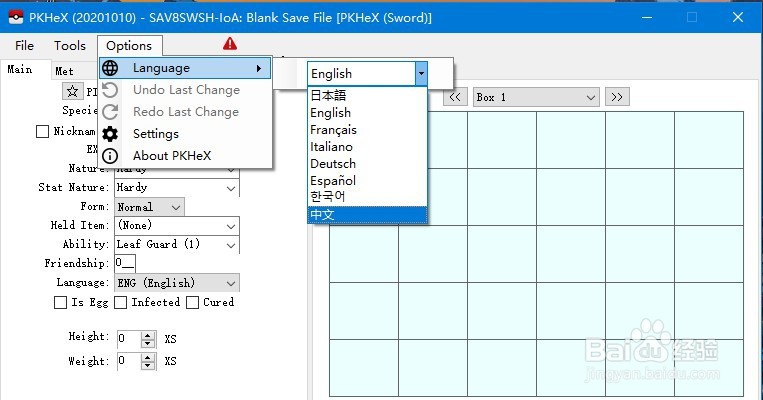Click the globe icon beside Language
763x400 pixels.
click(x=110, y=68)
